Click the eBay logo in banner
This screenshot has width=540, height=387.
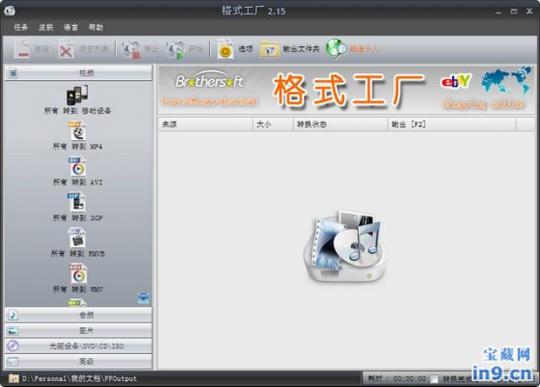[455, 81]
